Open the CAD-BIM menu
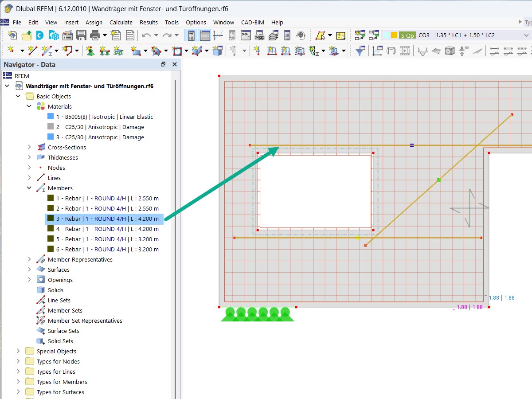This screenshot has height=399, width=532. [253, 22]
